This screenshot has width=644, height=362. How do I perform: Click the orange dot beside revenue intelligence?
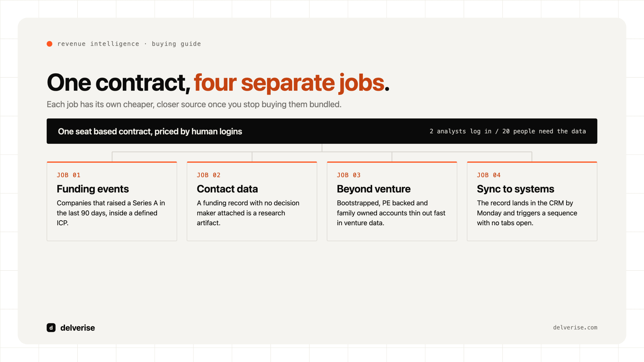[50, 44]
